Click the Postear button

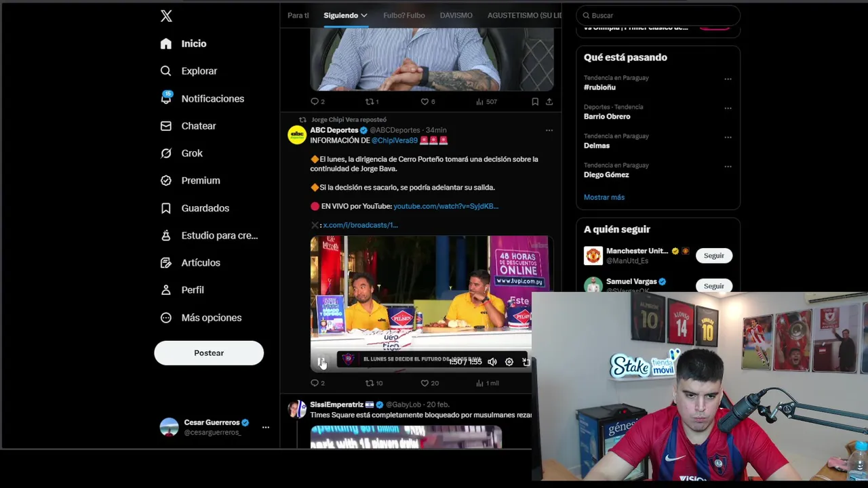pyautogui.click(x=209, y=353)
